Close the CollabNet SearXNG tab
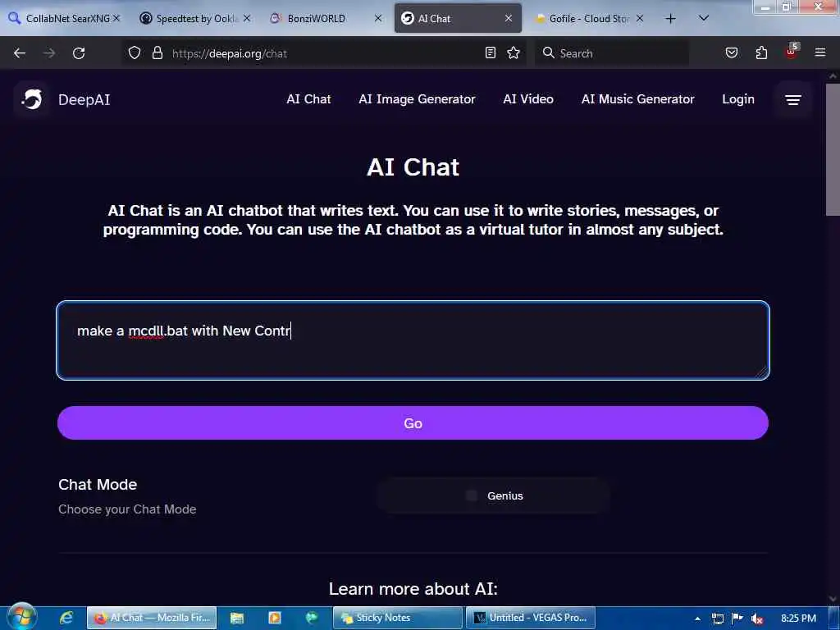 point(116,18)
